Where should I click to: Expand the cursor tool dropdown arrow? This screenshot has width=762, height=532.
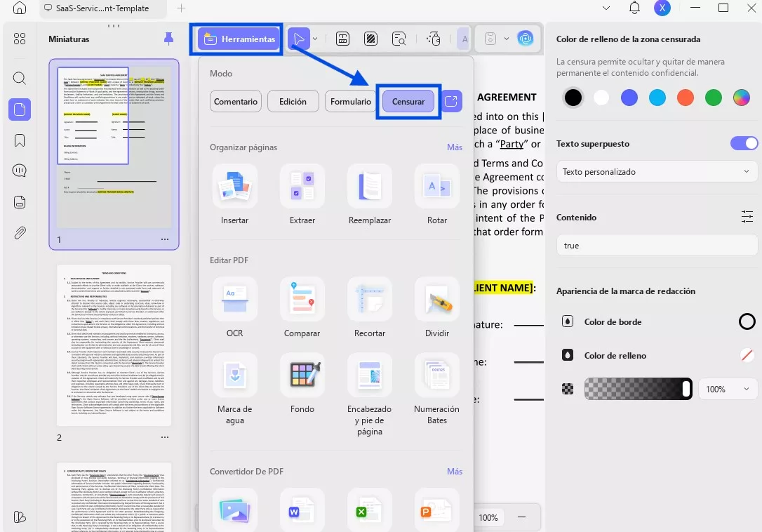click(315, 39)
